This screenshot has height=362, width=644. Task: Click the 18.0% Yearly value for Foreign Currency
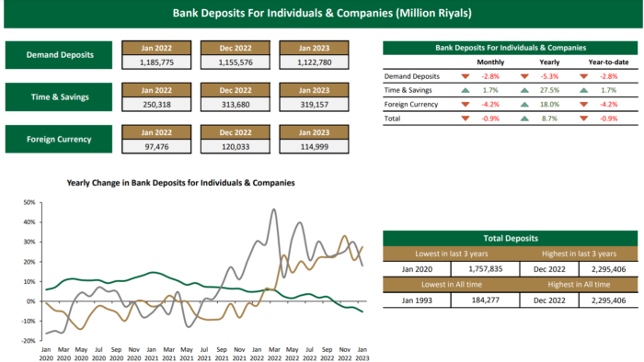click(549, 105)
